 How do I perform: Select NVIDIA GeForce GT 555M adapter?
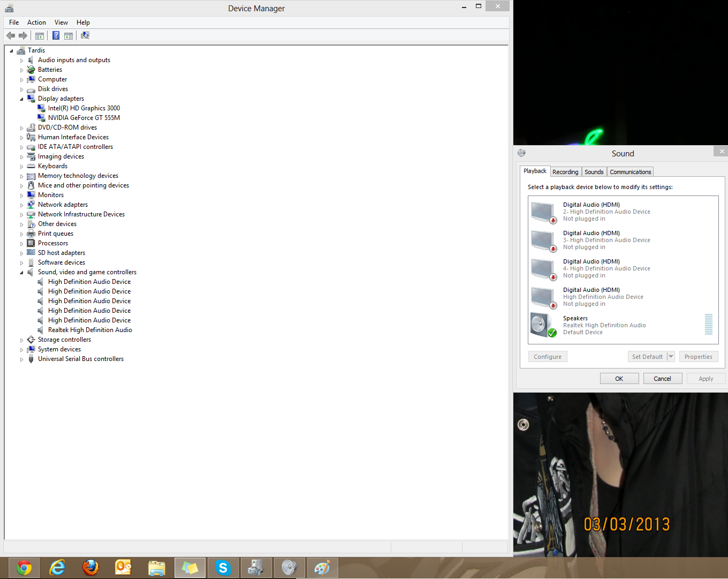84,118
